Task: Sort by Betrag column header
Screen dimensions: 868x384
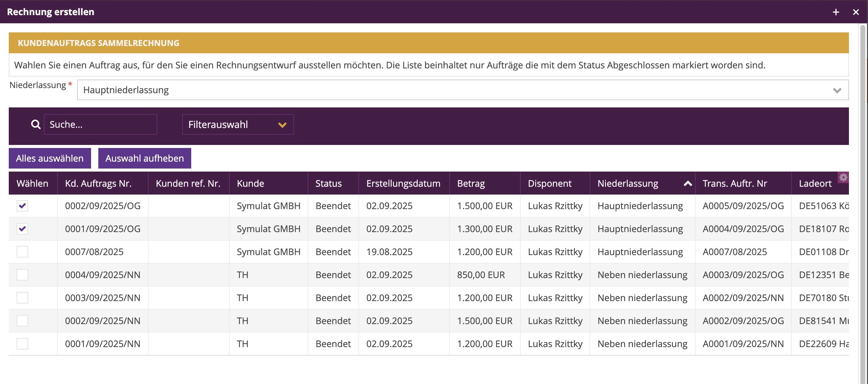Action: click(471, 183)
